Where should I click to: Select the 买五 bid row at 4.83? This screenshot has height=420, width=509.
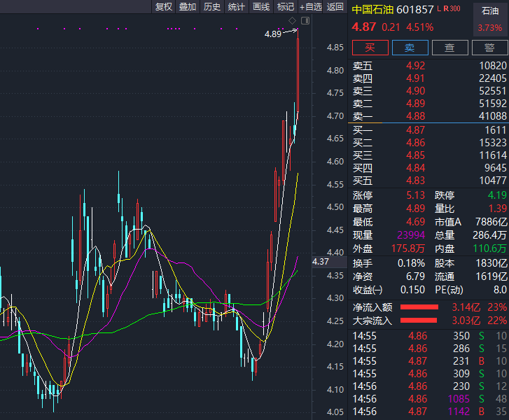[429, 181]
